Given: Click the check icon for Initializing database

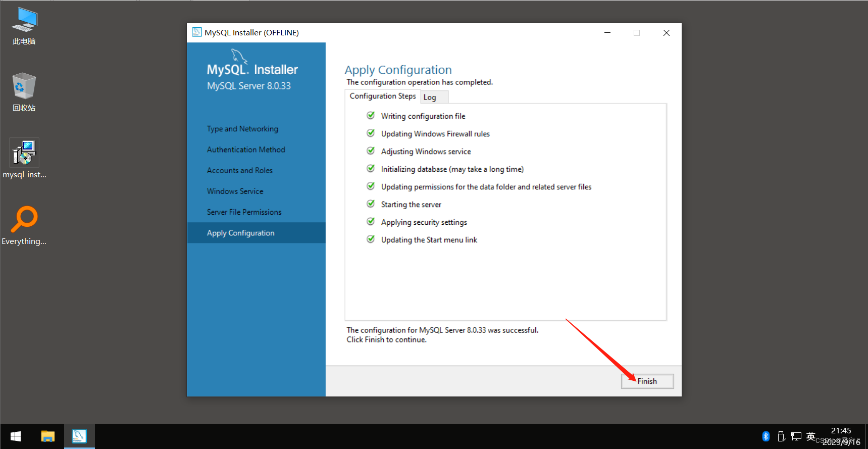Looking at the screenshot, I should [371, 169].
